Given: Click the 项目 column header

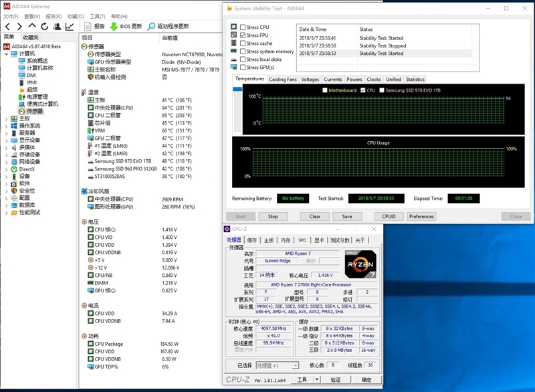Looking at the screenshot, I should [x=119, y=38].
